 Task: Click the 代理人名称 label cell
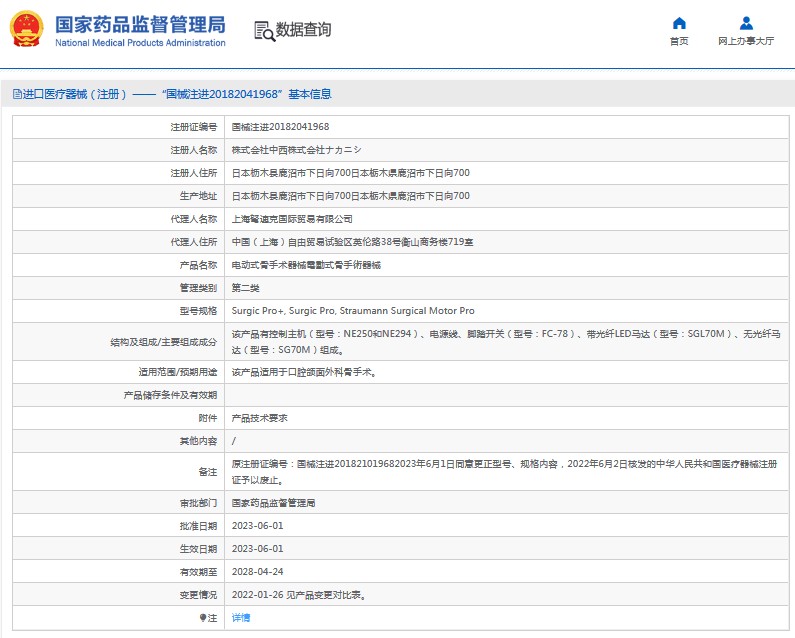(119, 219)
